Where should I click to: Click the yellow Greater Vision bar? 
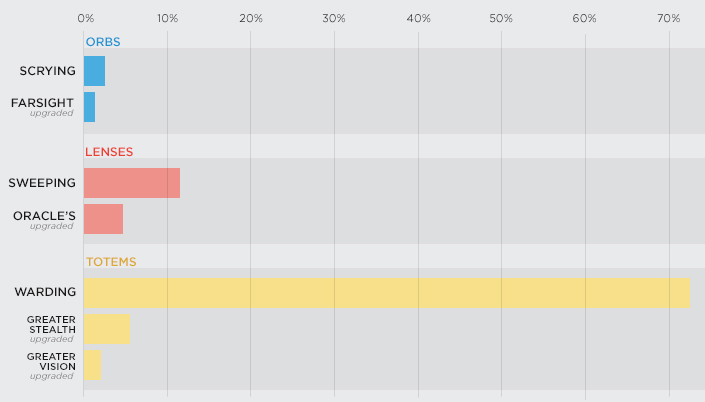[92, 365]
